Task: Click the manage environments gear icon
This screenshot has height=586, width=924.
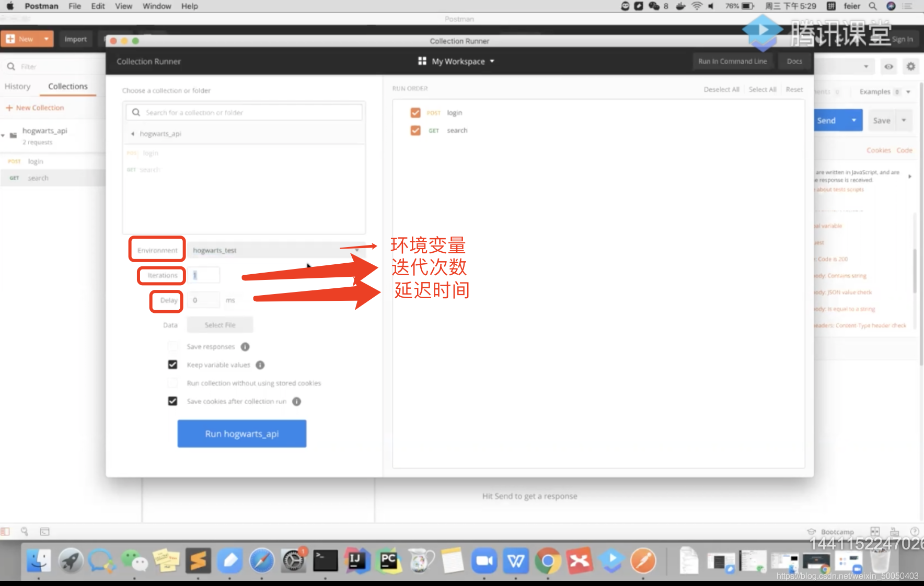Action: 911,67
